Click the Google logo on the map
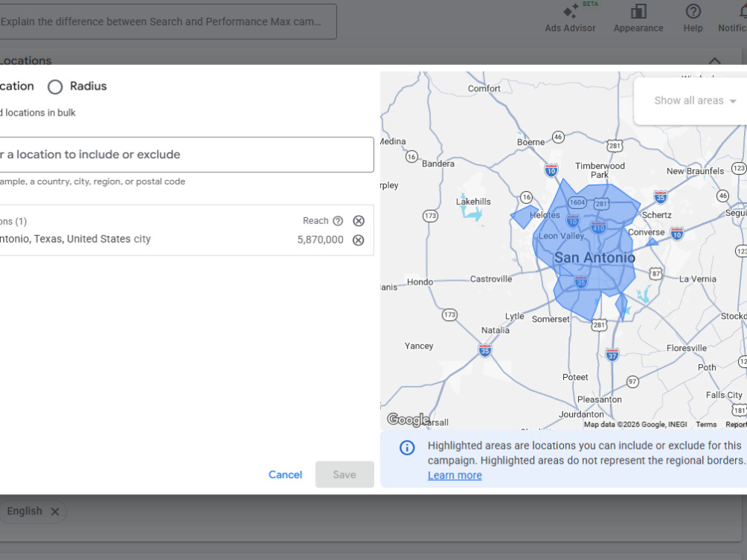The width and height of the screenshot is (747, 560). pos(409,420)
